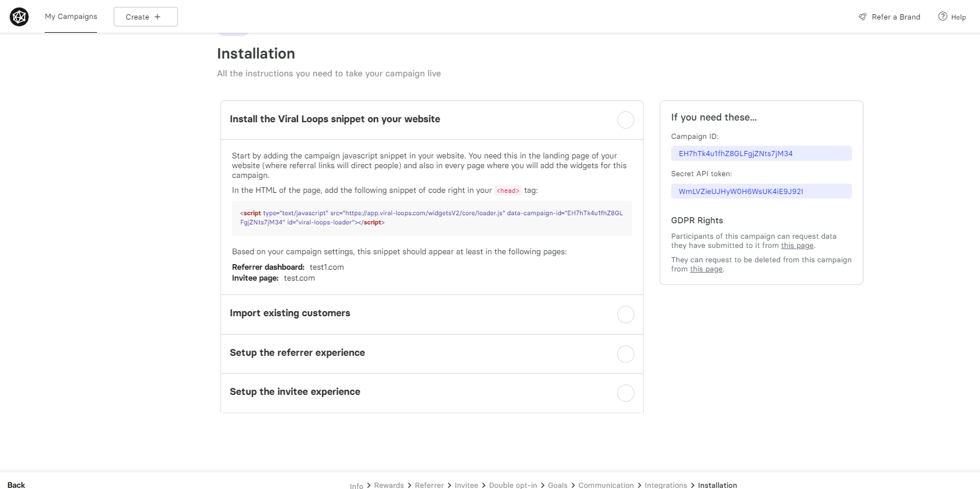This screenshot has height=489, width=980.
Task: Check off 'Setup the referrer experience' circle
Action: (626, 354)
